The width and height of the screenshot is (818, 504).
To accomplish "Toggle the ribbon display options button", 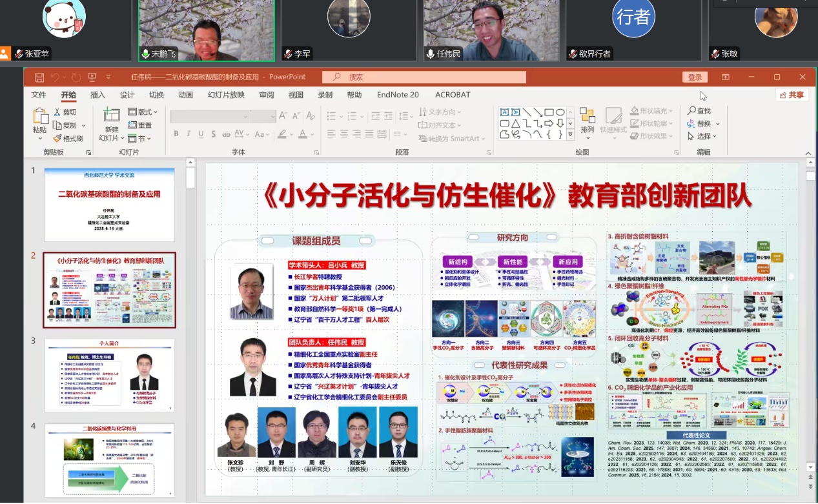I will 726,77.
